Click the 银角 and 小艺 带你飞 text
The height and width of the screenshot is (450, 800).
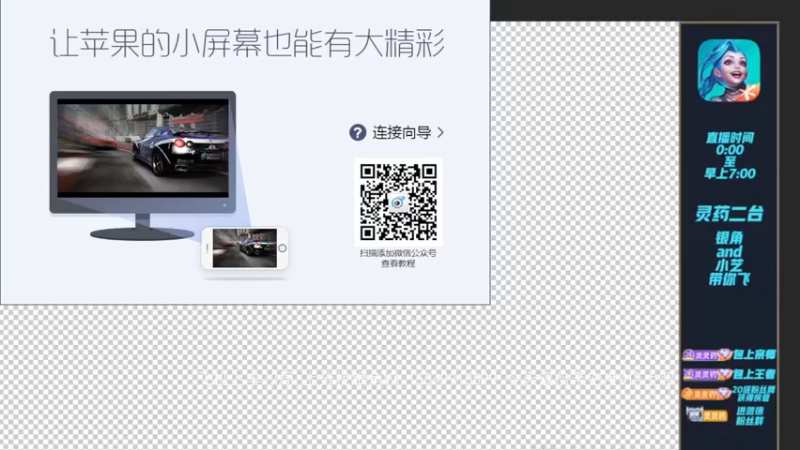729,258
